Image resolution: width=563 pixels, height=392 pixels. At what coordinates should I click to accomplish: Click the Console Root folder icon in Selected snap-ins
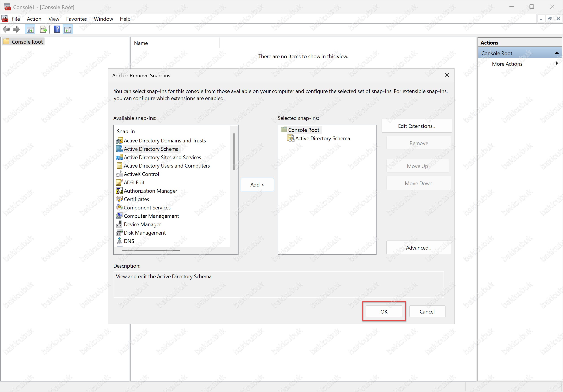click(x=284, y=130)
